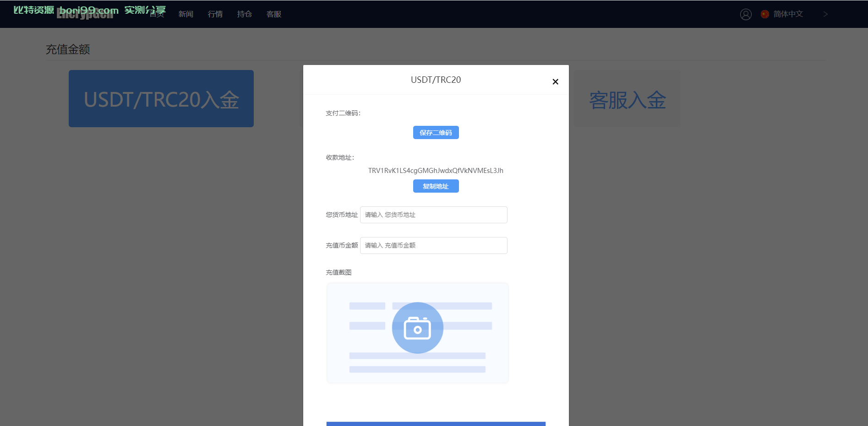Screen dimensions: 868x426
Task: Copy address with 复制地址 button
Action: coord(436,186)
